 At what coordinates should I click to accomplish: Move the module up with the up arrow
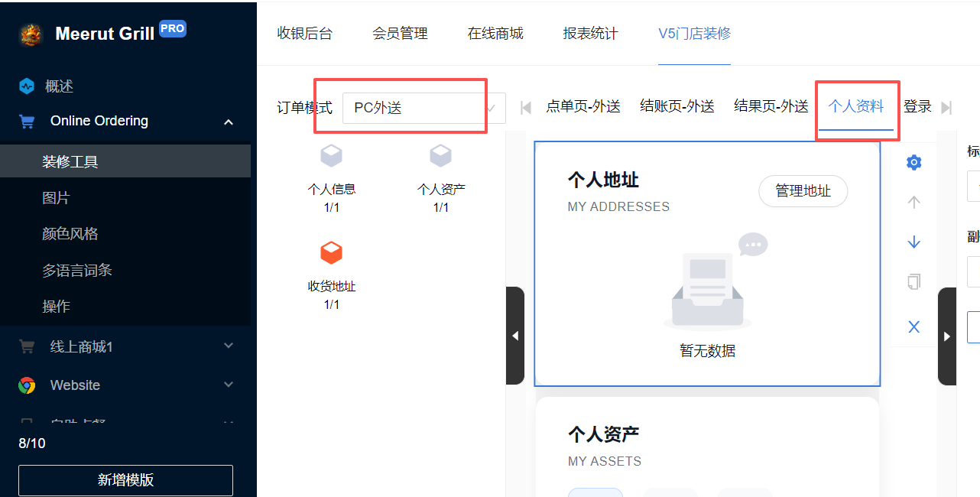click(913, 203)
